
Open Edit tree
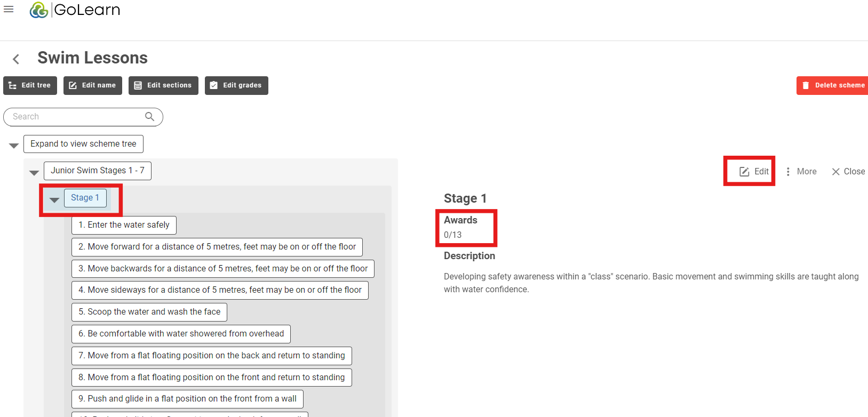[30, 85]
